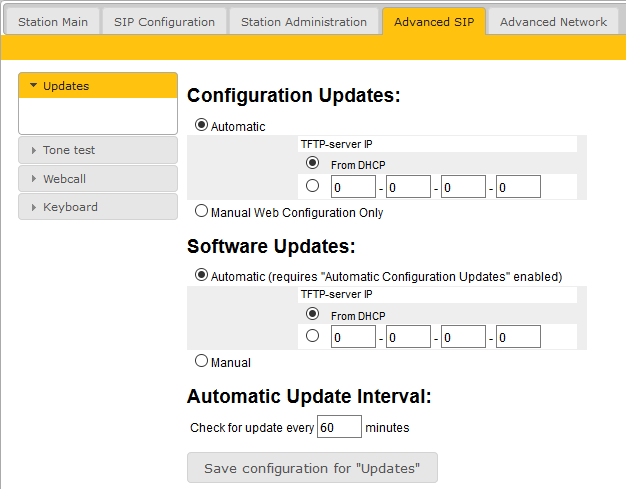Choose Manual Web Configuration Only option
This screenshot has width=626, height=489.
tap(202, 211)
